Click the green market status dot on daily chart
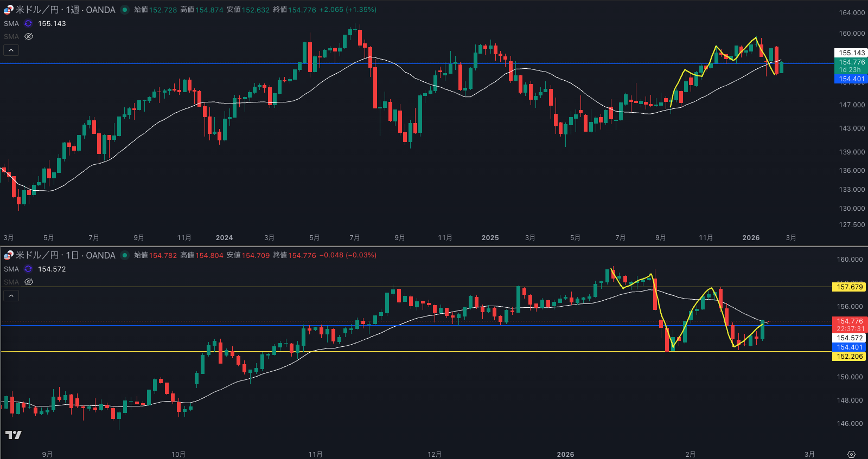Screen dimensions: 868x459 tap(125, 255)
